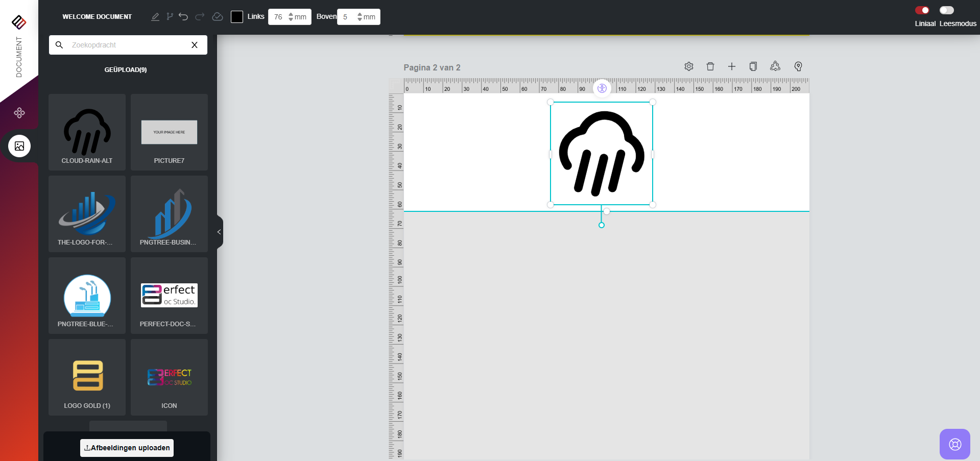Open page settings gear icon
Screen dimensions: 980x461
tap(689, 66)
